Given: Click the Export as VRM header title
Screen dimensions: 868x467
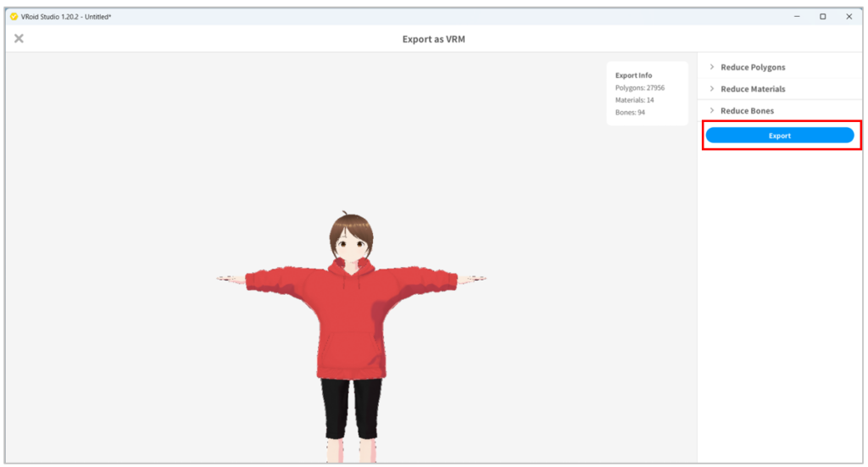Looking at the screenshot, I should [433, 39].
